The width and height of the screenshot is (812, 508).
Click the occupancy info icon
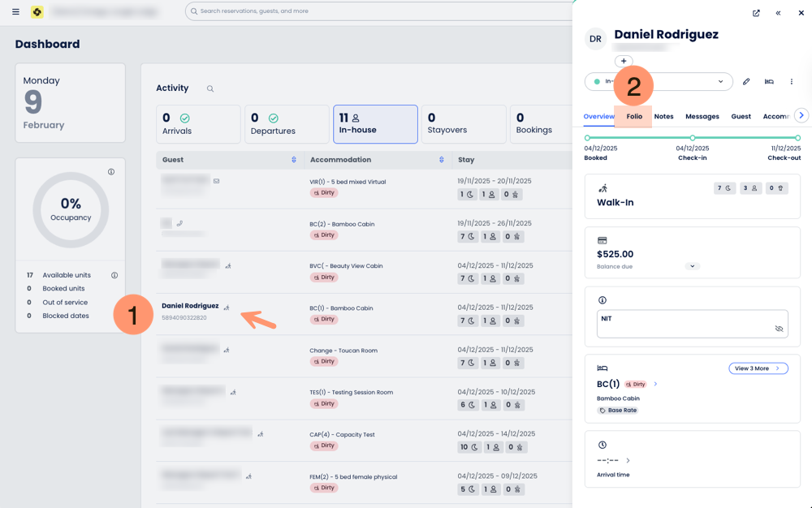tap(111, 172)
